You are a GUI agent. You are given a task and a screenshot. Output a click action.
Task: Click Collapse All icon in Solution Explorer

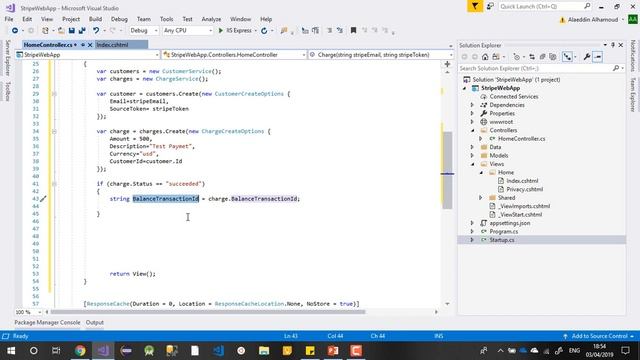tap(542, 57)
